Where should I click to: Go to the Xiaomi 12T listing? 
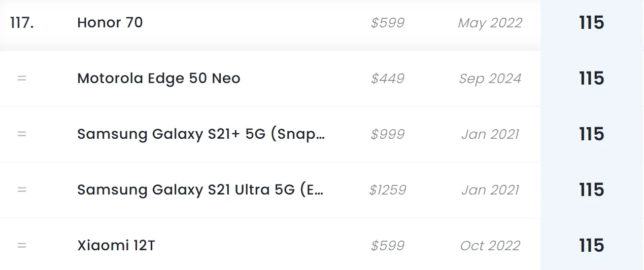tap(116, 246)
